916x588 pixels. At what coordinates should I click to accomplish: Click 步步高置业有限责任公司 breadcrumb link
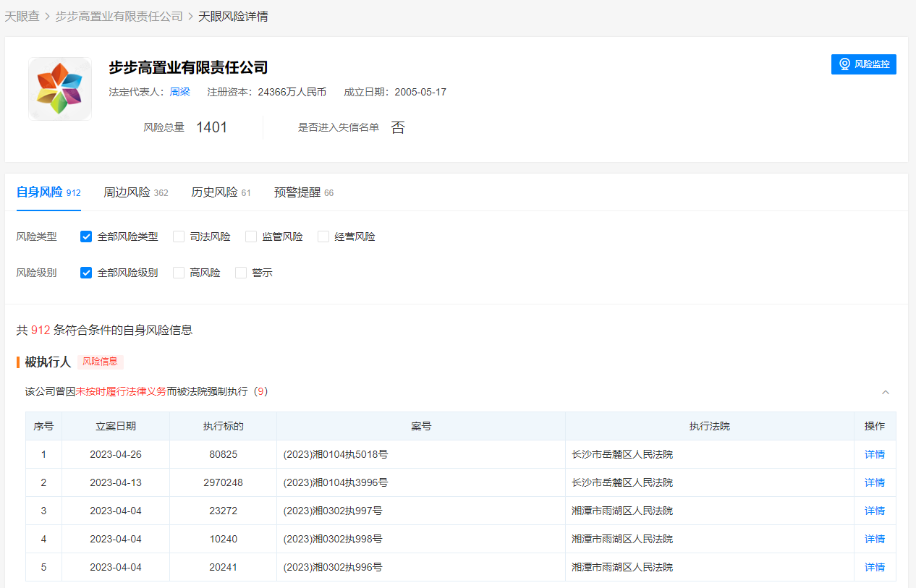point(119,16)
